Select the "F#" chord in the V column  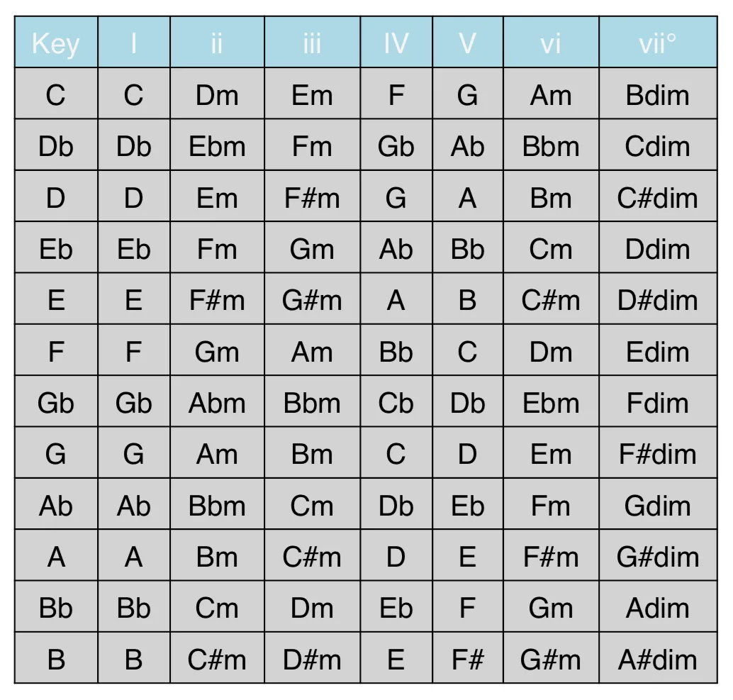(467, 660)
